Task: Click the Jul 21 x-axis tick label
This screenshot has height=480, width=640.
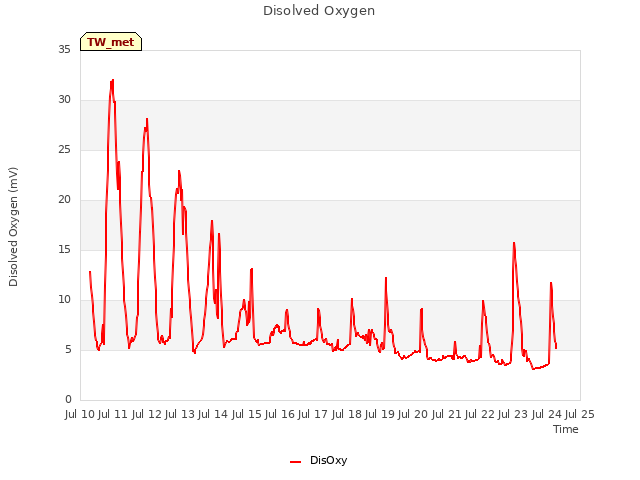Action: 447,414
